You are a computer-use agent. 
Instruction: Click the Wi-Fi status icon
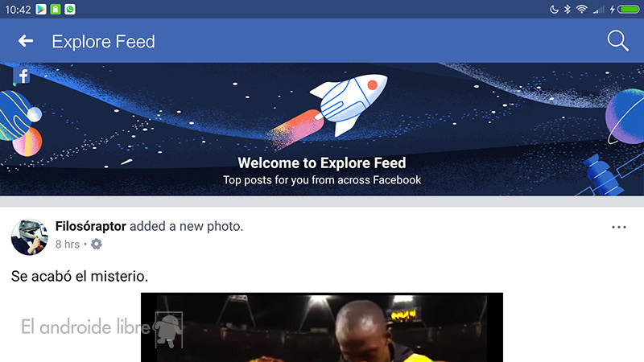581,9
